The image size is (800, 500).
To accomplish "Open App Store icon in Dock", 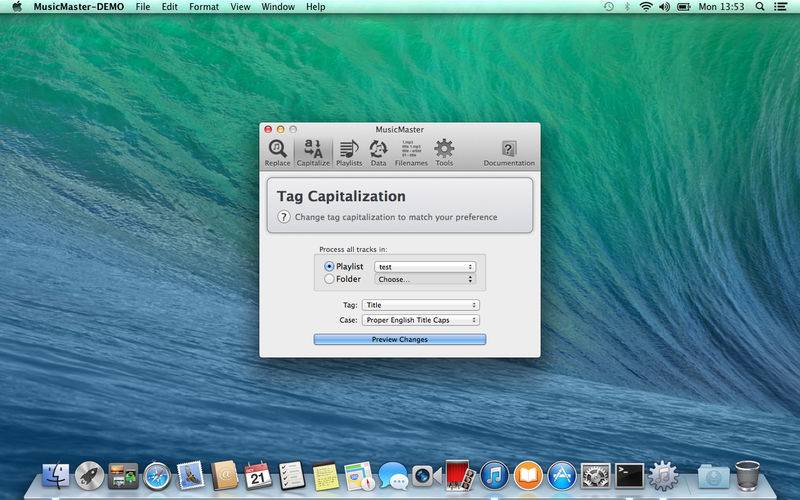I will coord(562,476).
